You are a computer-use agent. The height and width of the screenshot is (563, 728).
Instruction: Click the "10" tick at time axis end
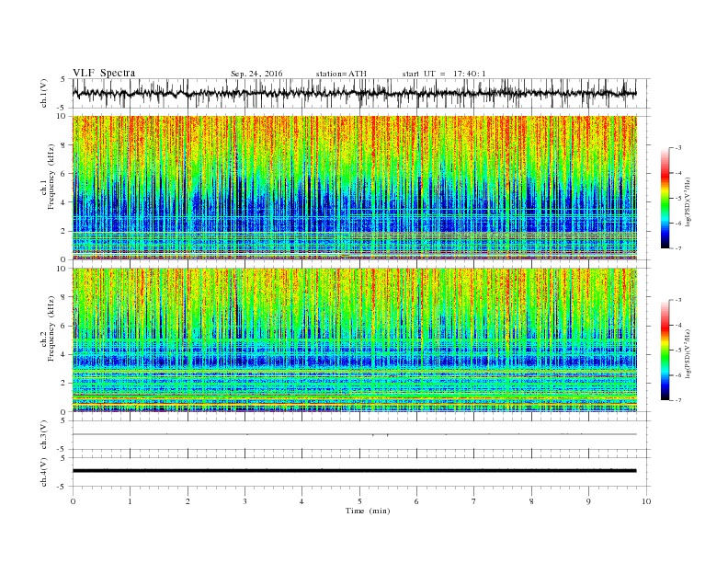click(646, 501)
